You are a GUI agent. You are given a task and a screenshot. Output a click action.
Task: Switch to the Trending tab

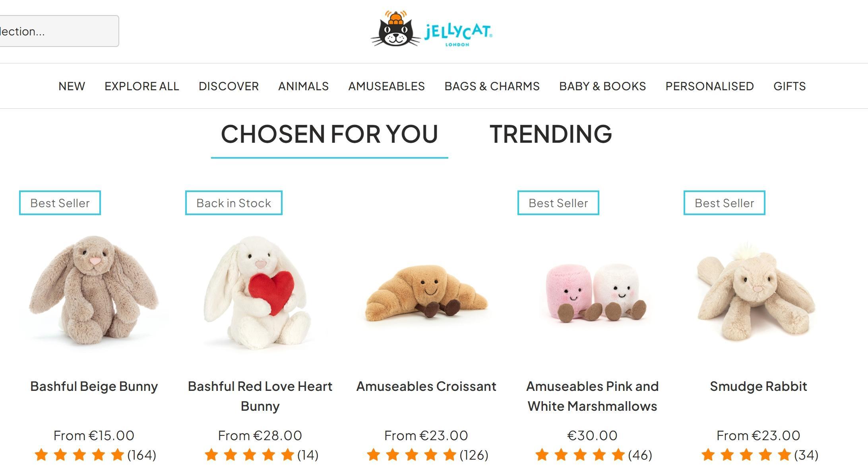[x=551, y=134]
